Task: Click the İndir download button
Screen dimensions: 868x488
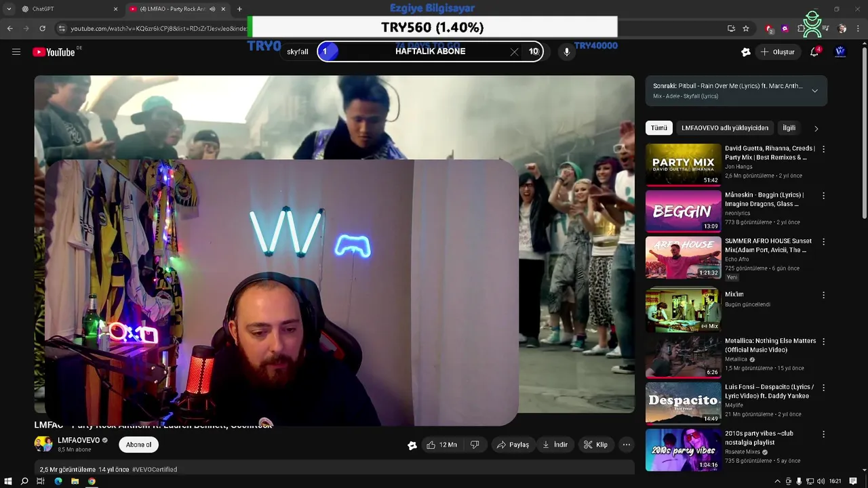Action: pos(555,445)
